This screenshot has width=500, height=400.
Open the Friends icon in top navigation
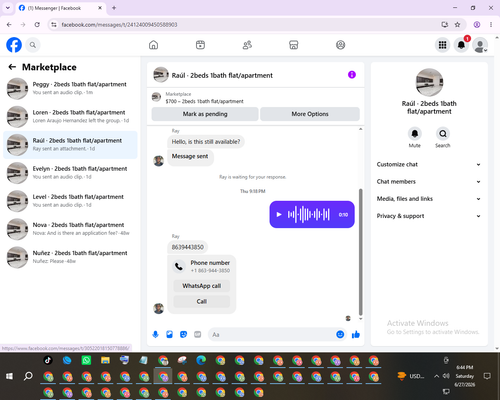click(247, 45)
